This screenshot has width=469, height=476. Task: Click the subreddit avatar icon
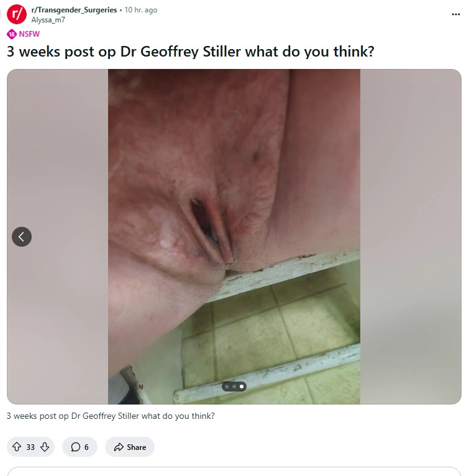click(17, 14)
